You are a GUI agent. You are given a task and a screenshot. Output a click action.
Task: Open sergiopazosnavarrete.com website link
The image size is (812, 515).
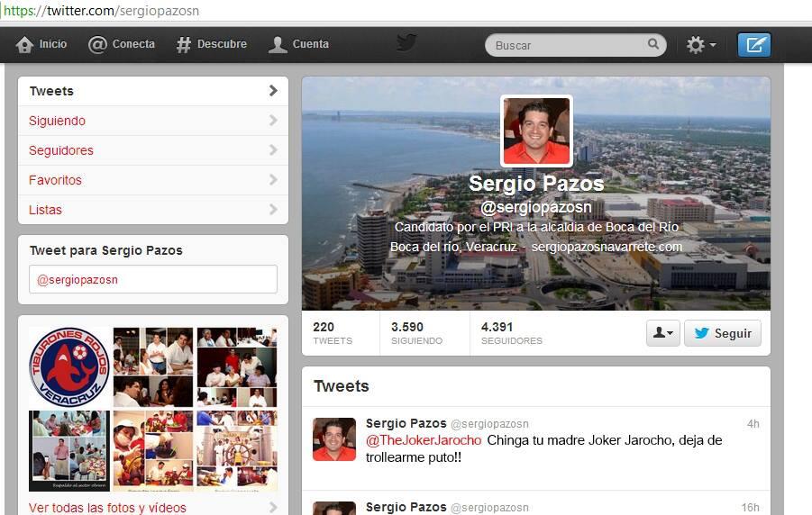[x=607, y=247]
